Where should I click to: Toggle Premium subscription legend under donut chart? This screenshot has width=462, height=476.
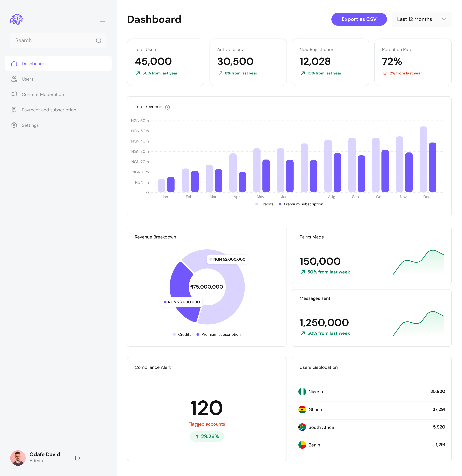218,334
